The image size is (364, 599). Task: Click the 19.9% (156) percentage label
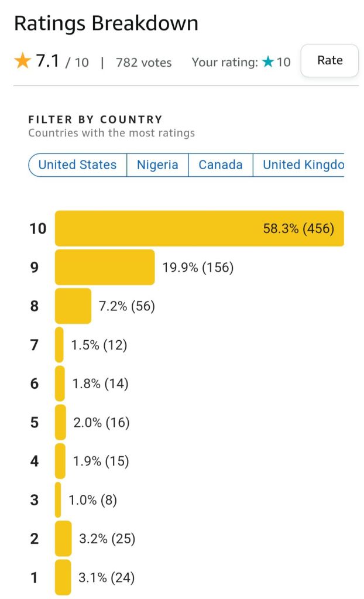click(198, 268)
